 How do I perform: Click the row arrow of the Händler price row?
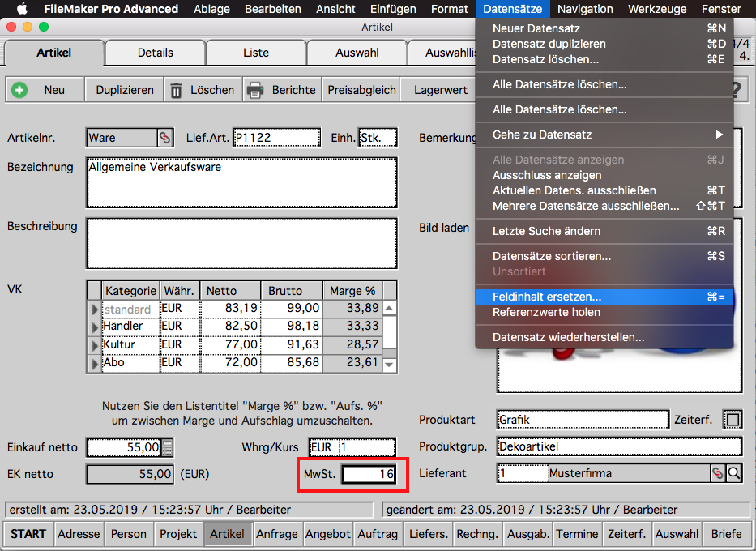95,327
